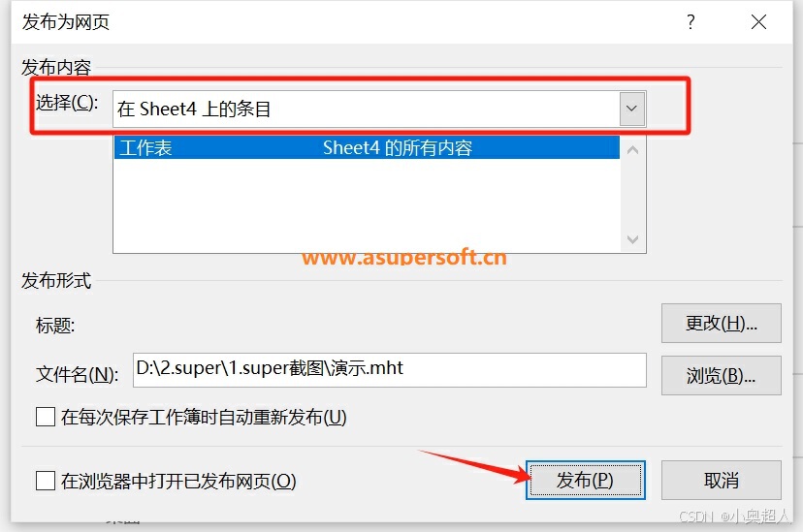Screen dimensions: 803x532
Task: Select the 工作表 Sheet4 的所有内容 list item
Action: [x=367, y=148]
